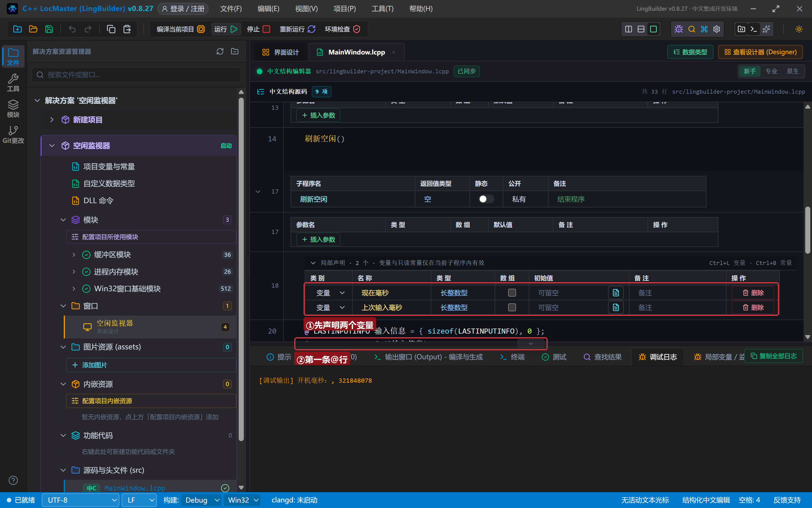Switch to the 界面设计 tab

[x=280, y=52]
